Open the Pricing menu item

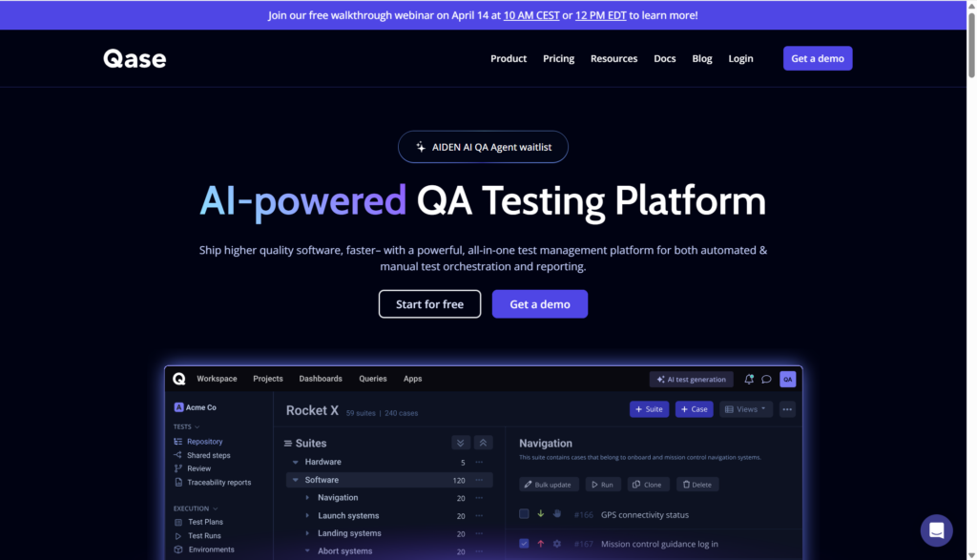[x=558, y=59]
